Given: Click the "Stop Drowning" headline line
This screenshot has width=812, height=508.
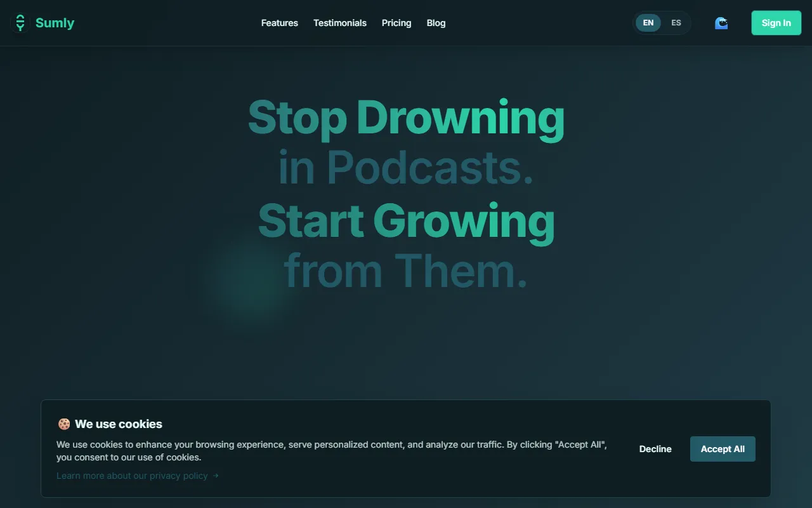Looking at the screenshot, I should [x=406, y=117].
